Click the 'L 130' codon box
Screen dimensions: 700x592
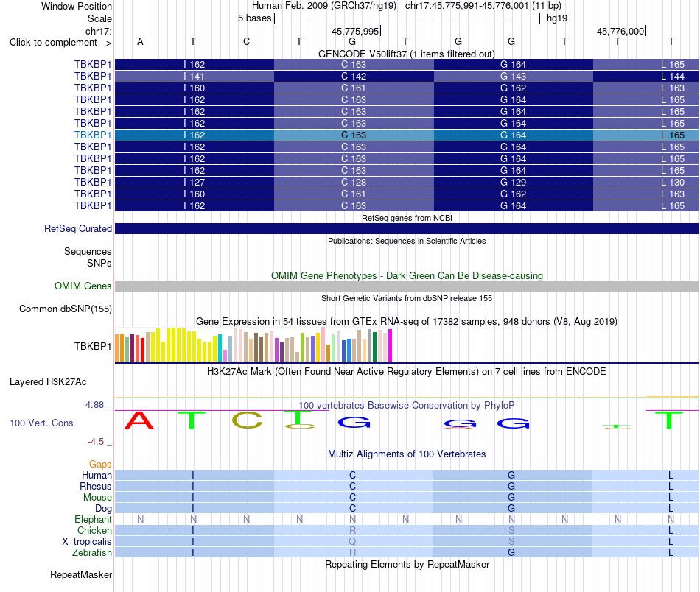646,182
